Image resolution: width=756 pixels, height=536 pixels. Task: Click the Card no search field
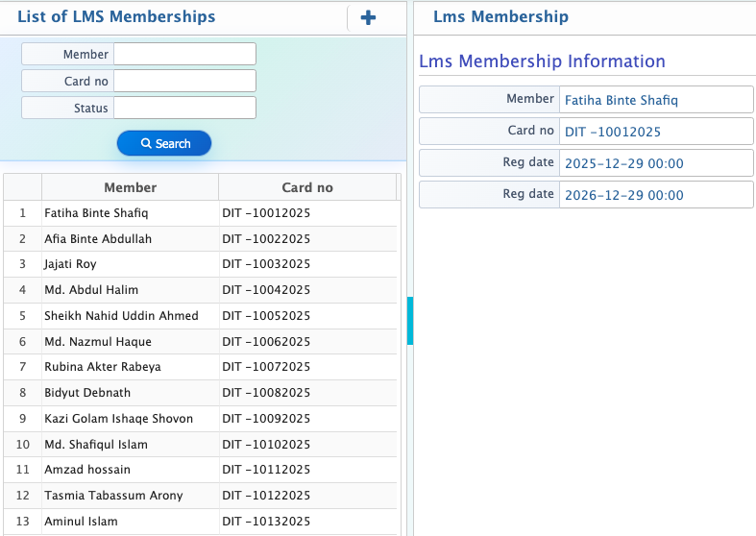(184, 81)
